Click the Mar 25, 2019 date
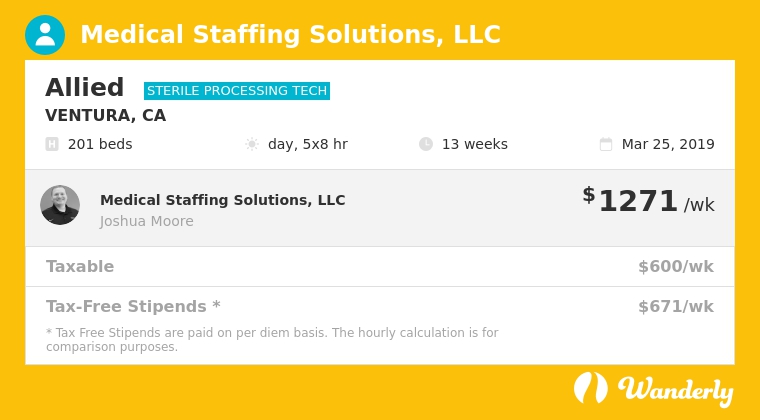This screenshot has height=420, width=760. tap(668, 144)
